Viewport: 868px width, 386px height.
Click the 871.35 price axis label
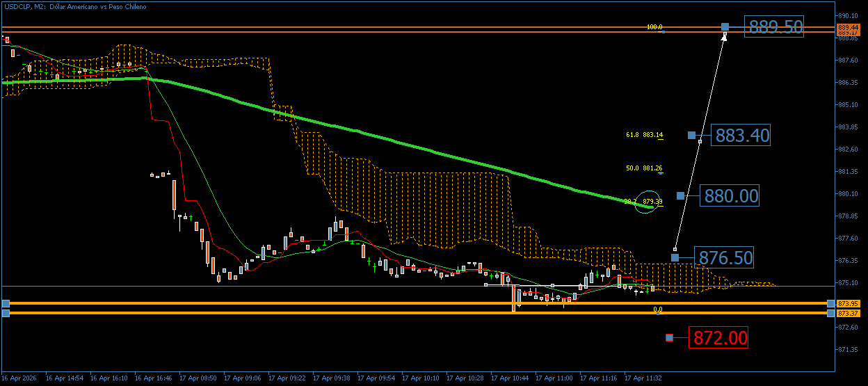[849, 349]
